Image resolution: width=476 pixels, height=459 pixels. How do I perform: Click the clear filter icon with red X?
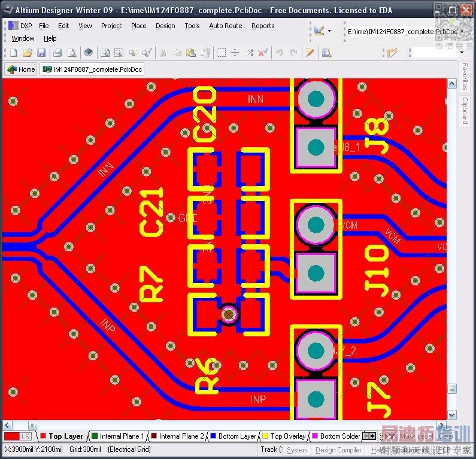[263, 53]
